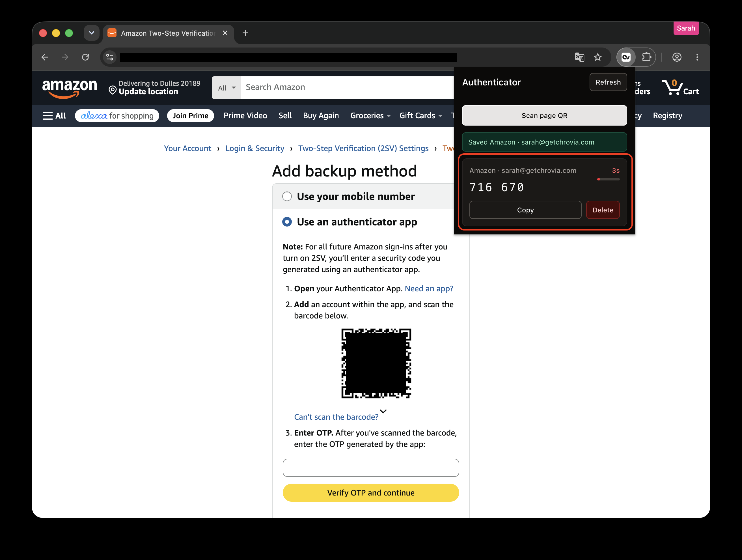Open the All hamburger menu
This screenshot has width=742, height=560.
pyautogui.click(x=54, y=116)
